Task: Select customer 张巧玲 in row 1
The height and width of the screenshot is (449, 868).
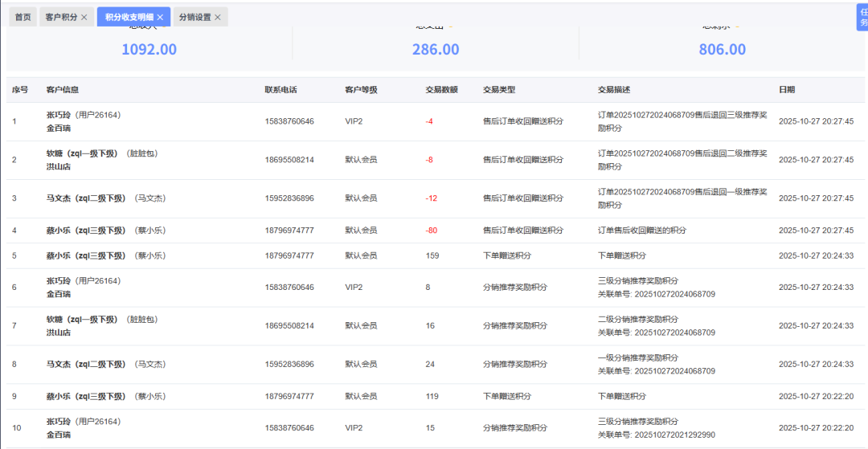Action: click(x=59, y=115)
